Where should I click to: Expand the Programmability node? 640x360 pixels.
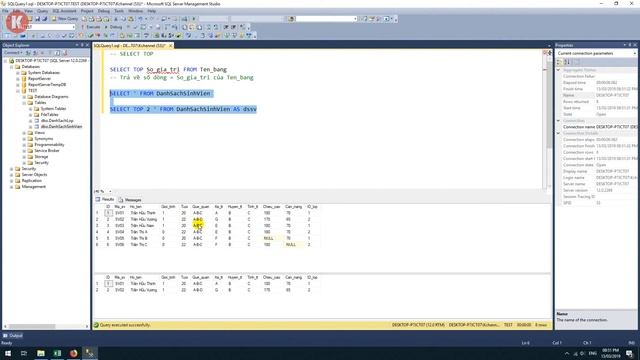(24, 144)
